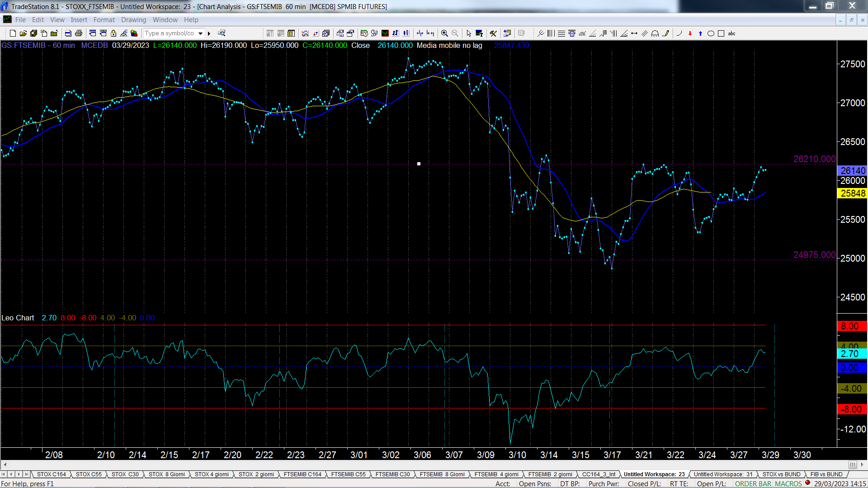Click the crossed hammers icon
Image resolution: width=868 pixels, height=488 pixels.
coord(493,33)
